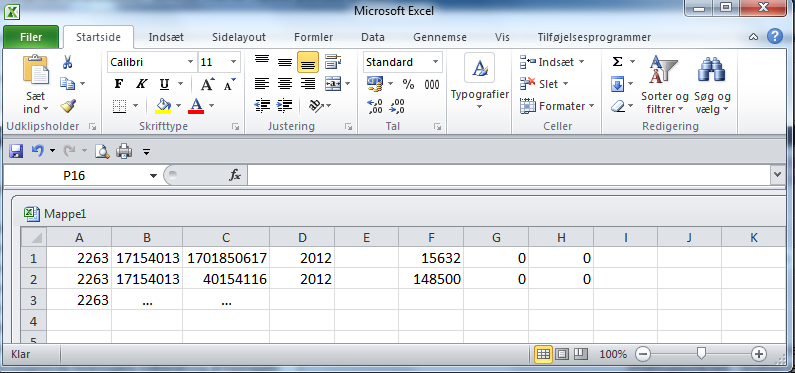This screenshot has height=373, width=795.
Task: Open the Calibri font name dropdown
Action: [x=190, y=62]
